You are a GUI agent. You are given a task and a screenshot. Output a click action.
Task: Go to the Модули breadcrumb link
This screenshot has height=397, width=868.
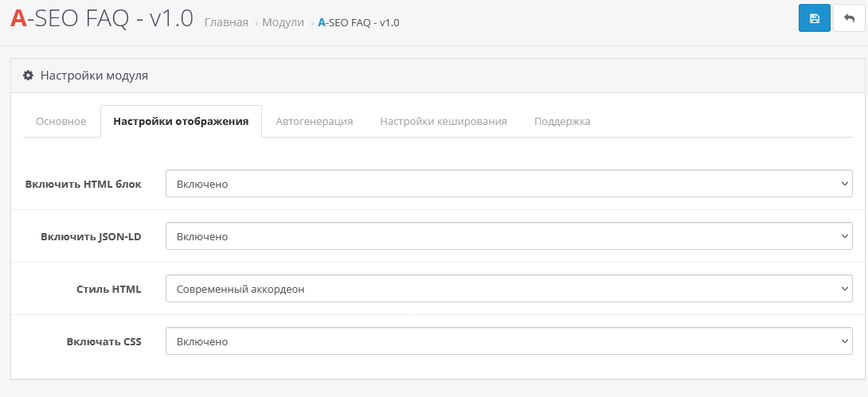click(x=283, y=22)
